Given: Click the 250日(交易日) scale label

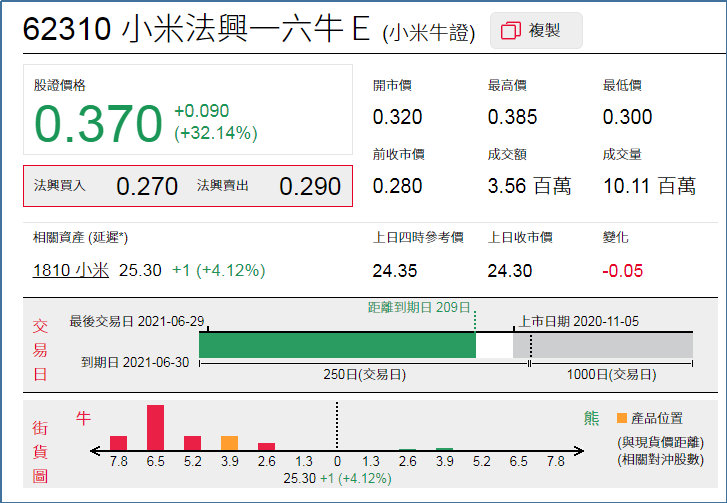Looking at the screenshot, I should 364,375.
